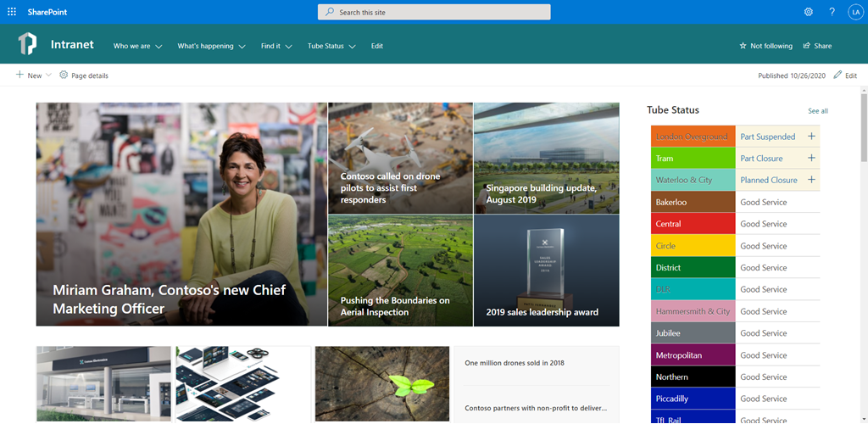Expand Part Suspended plus for London Overground
Viewport: 868px width, 424px height.
pyautogui.click(x=811, y=137)
